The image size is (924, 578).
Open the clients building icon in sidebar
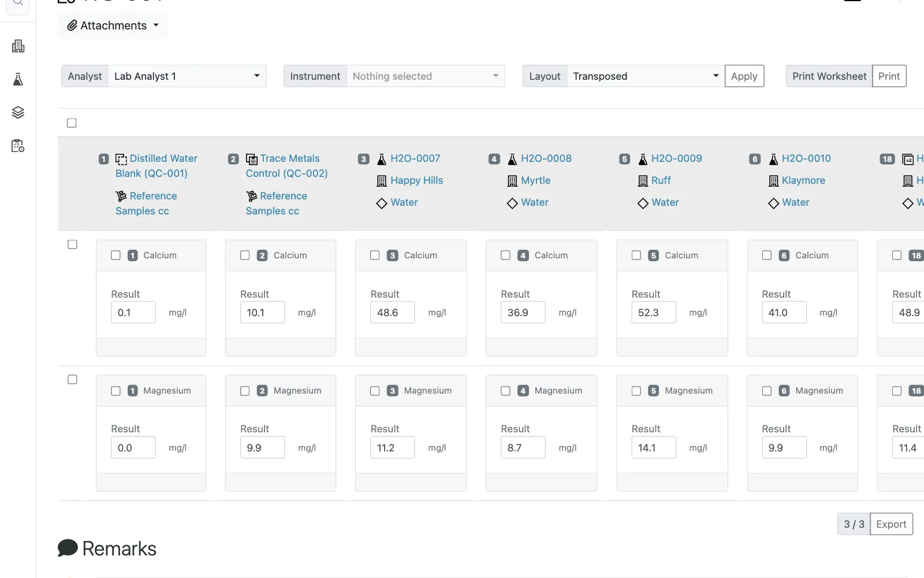tap(18, 46)
